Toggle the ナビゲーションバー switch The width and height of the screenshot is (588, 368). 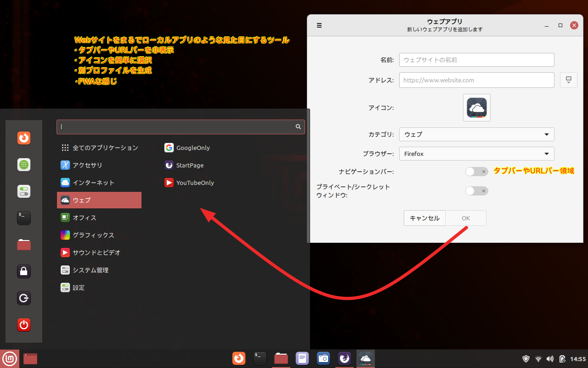pos(476,172)
